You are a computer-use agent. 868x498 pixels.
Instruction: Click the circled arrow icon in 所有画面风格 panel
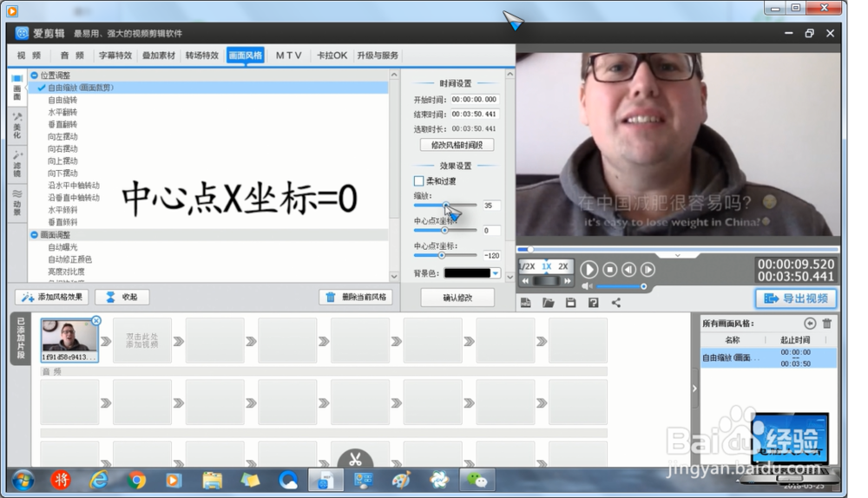tap(810, 323)
